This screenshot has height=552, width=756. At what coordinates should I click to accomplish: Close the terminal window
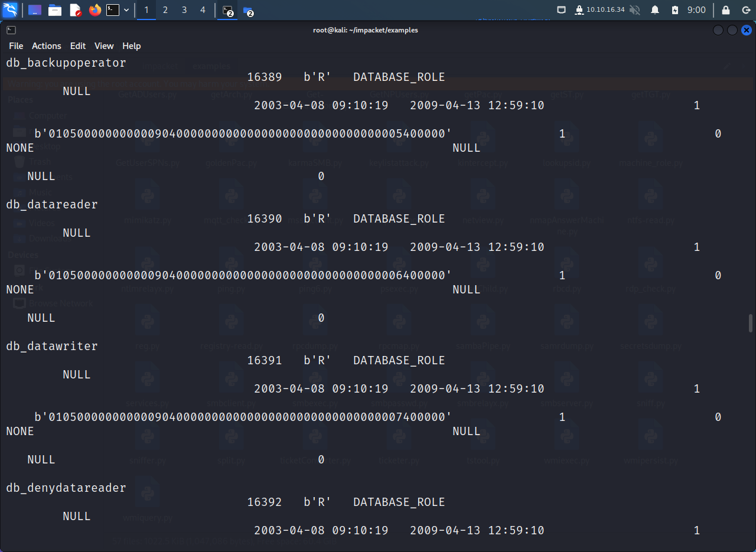pyautogui.click(x=747, y=30)
